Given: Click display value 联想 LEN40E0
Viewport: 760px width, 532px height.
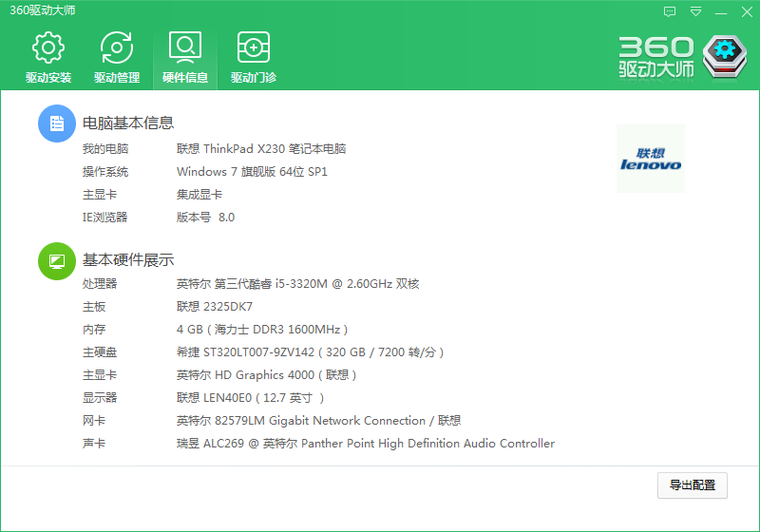Looking at the screenshot, I should [250, 398].
